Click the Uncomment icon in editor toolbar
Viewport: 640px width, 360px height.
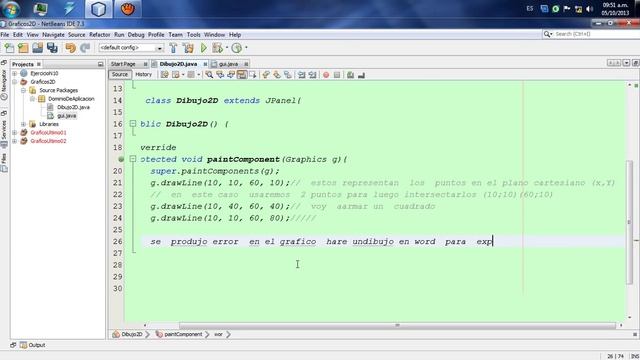[361, 75]
